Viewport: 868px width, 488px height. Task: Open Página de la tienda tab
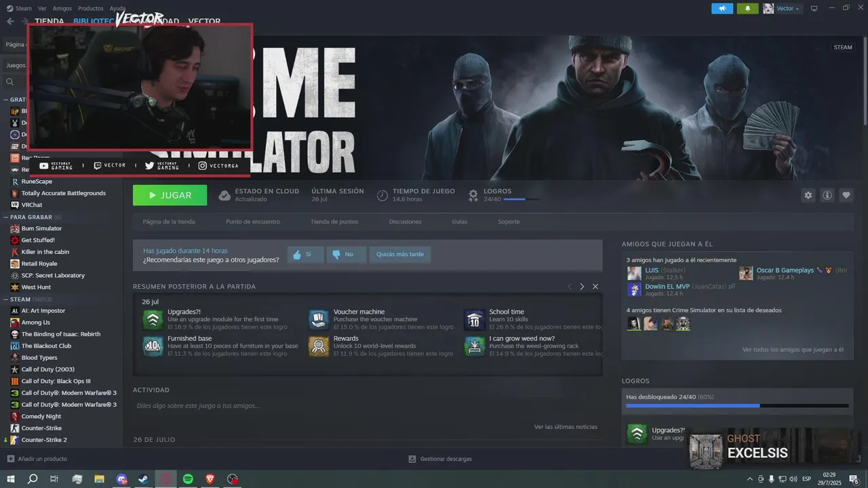point(169,222)
